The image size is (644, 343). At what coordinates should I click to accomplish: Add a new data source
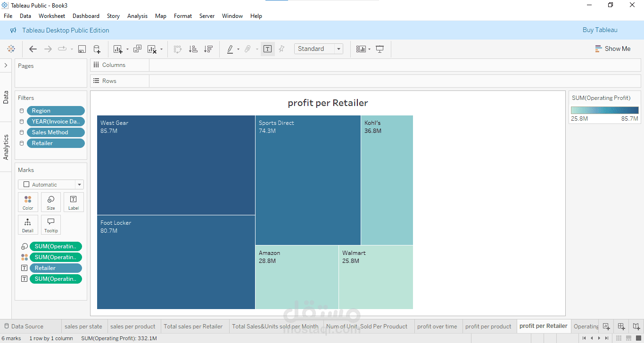(x=97, y=49)
